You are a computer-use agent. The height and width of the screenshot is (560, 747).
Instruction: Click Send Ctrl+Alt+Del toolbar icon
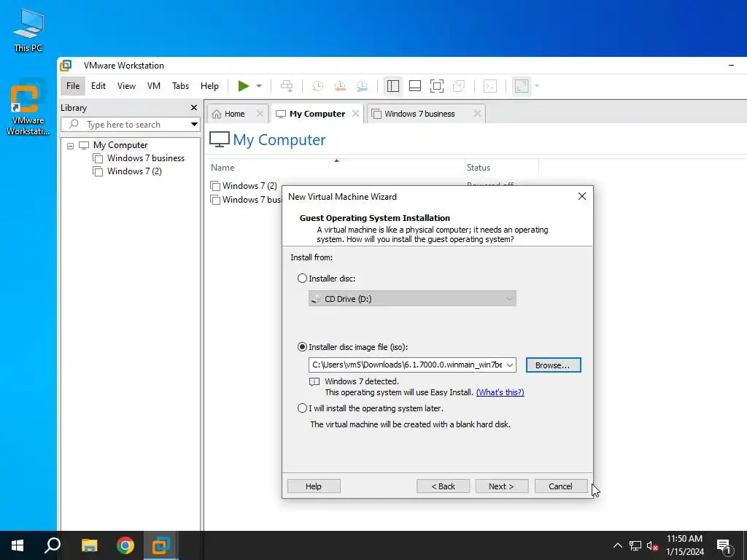(x=286, y=86)
